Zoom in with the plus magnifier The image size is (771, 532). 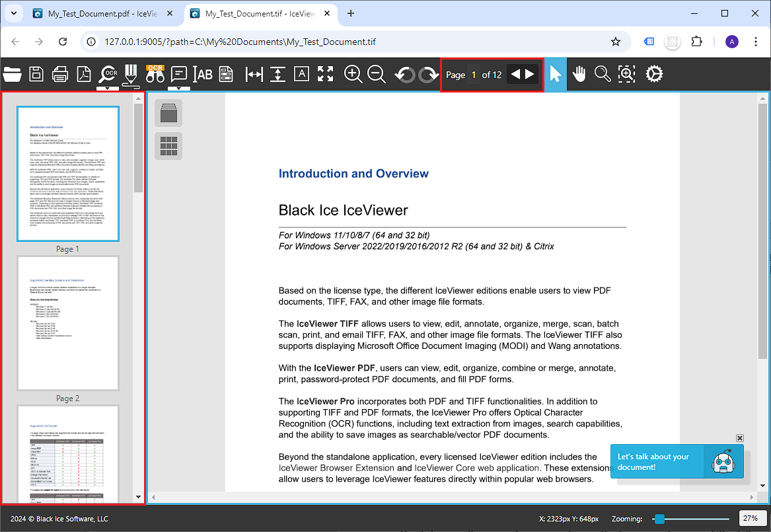[353, 74]
